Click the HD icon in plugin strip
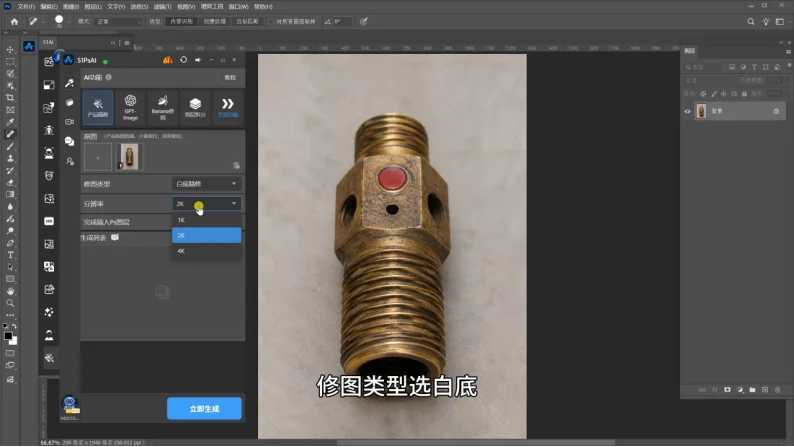This screenshot has height=447, width=794. click(x=49, y=221)
